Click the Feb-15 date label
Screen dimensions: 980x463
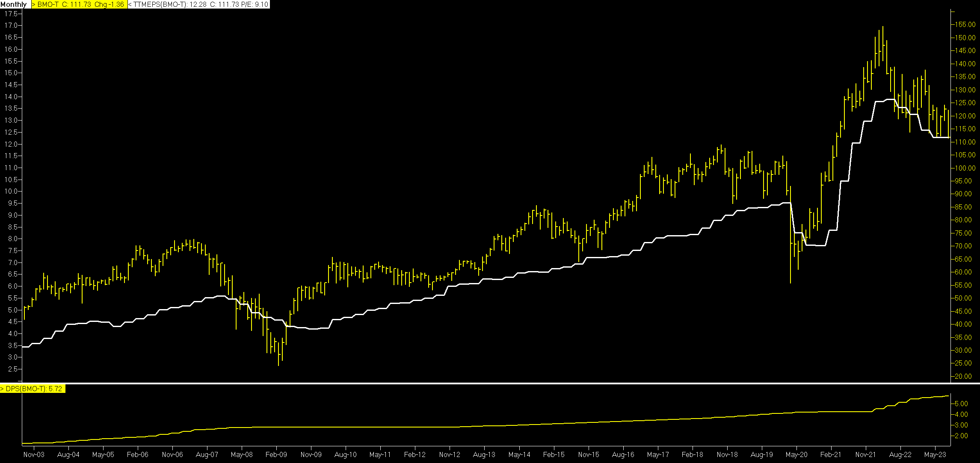554,454
